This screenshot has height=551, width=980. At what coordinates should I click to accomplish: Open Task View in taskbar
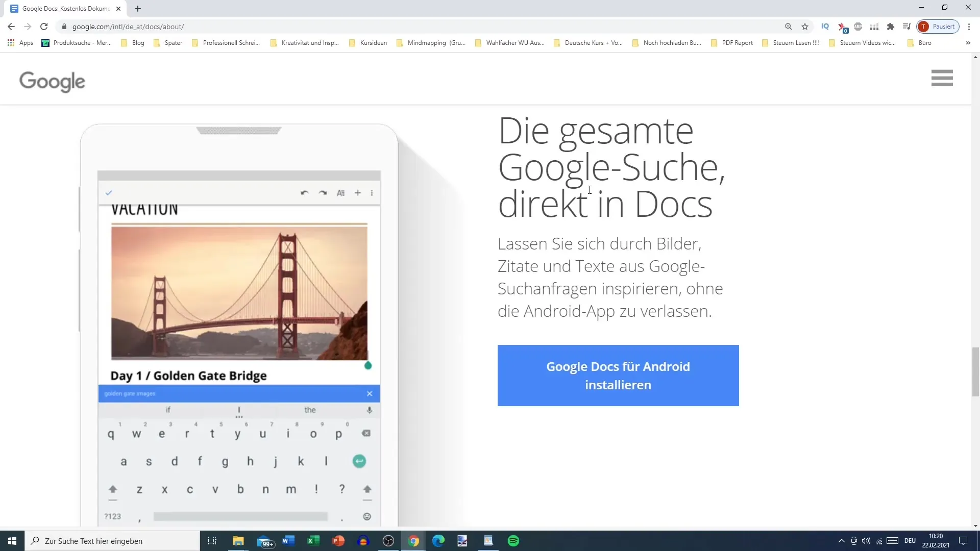click(x=212, y=541)
